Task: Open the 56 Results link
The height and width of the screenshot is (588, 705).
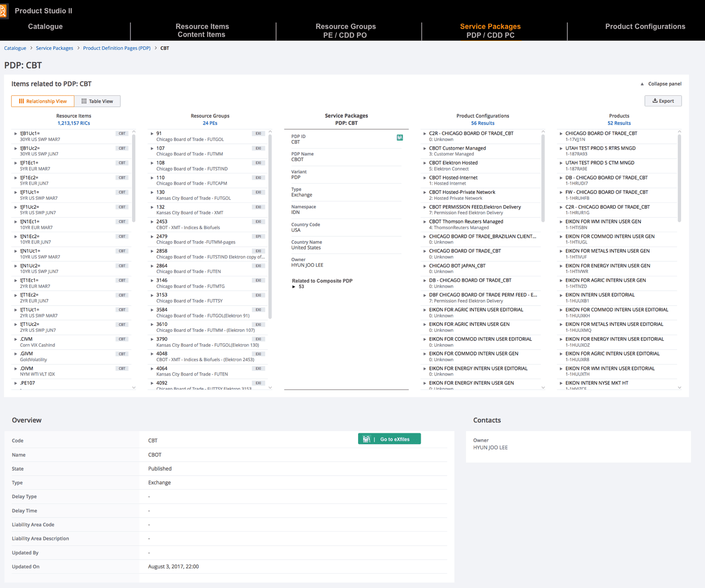Action: click(x=483, y=123)
